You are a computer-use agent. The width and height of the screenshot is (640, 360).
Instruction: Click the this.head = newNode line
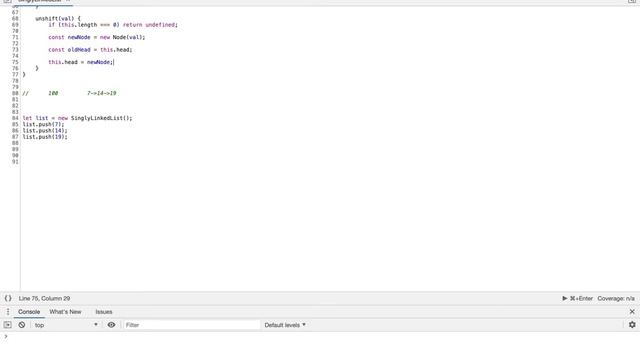point(81,62)
